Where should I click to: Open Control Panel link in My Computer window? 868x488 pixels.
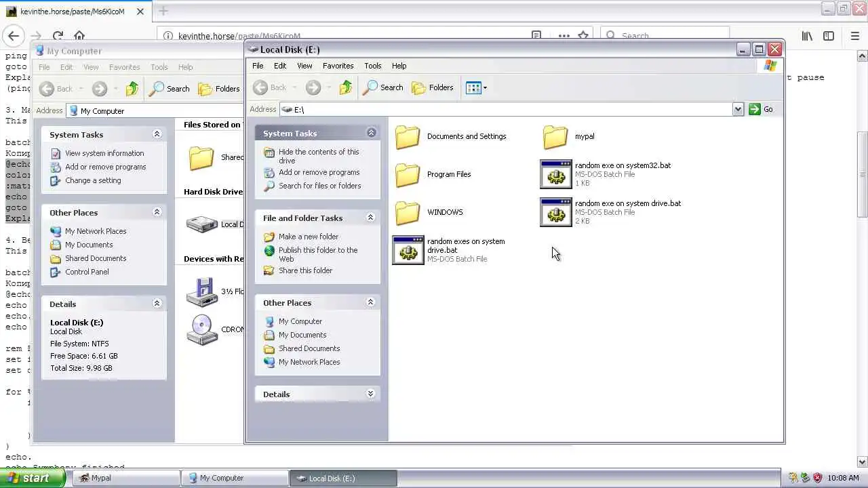pyautogui.click(x=87, y=272)
